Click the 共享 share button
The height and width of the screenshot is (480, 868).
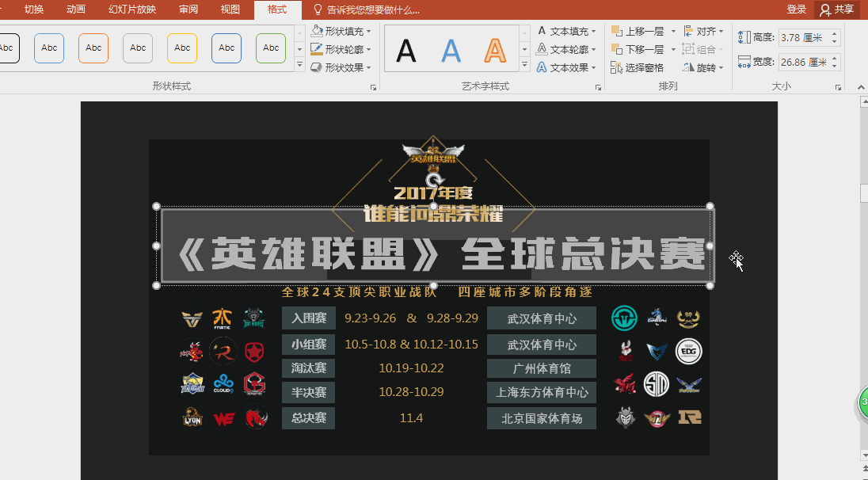point(837,10)
